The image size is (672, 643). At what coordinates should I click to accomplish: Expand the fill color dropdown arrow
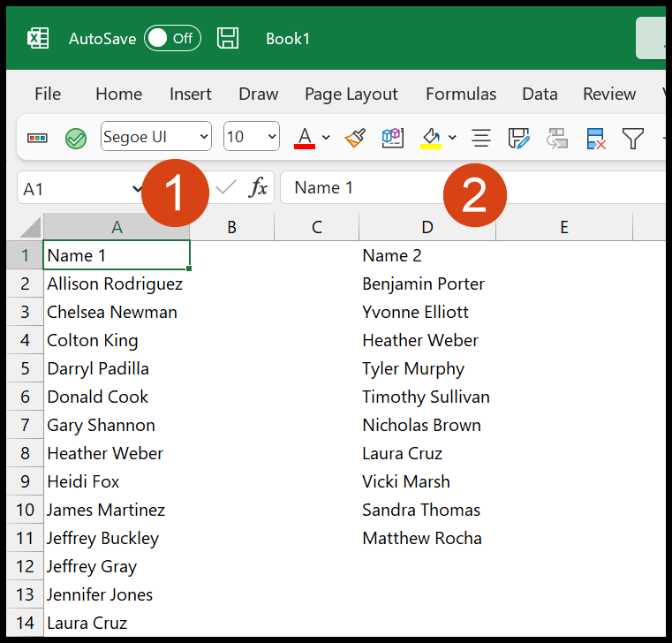(x=453, y=138)
